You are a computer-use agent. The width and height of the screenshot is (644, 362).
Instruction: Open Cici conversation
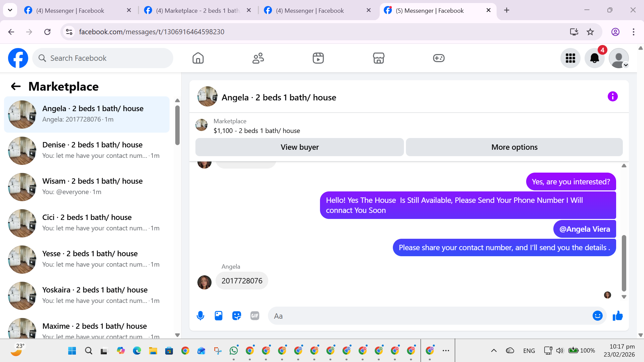(87, 223)
